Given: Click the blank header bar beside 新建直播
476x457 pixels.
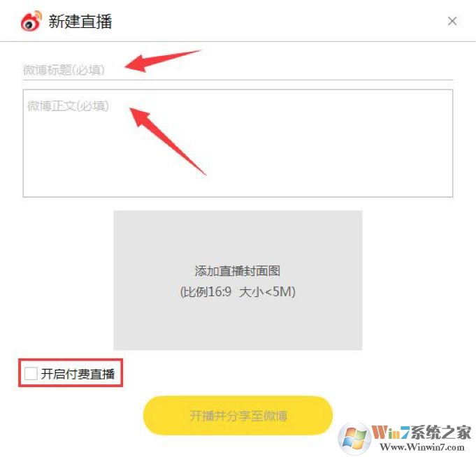Looking at the screenshot, I should click(273, 21).
